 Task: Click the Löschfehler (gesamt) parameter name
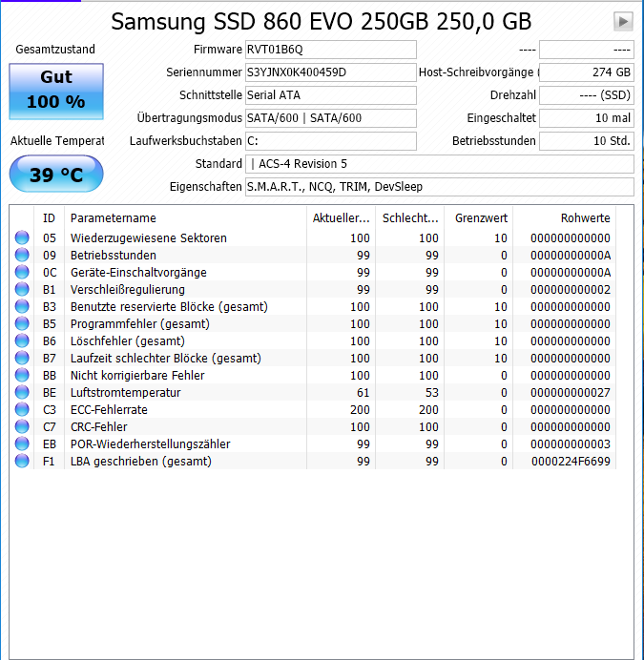pyautogui.click(x=128, y=340)
